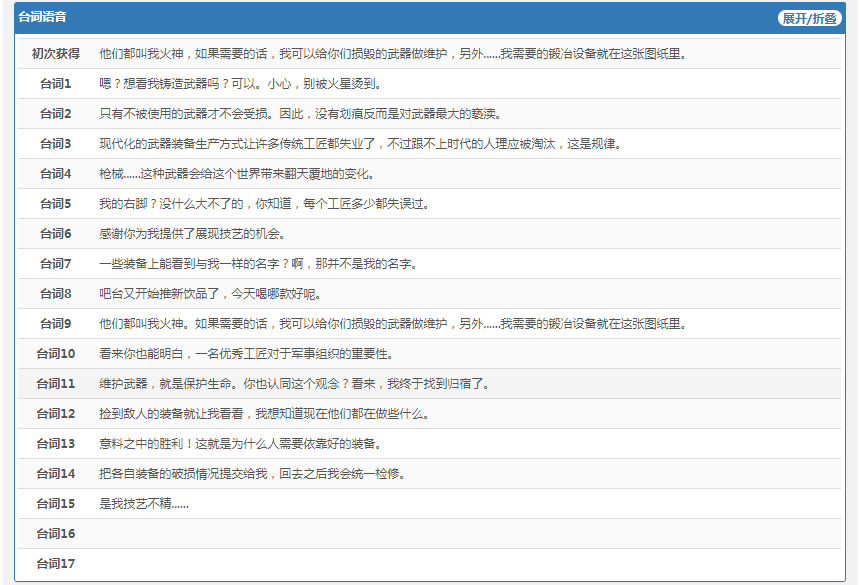Click the highlighted 台词11 row label

coord(55,384)
